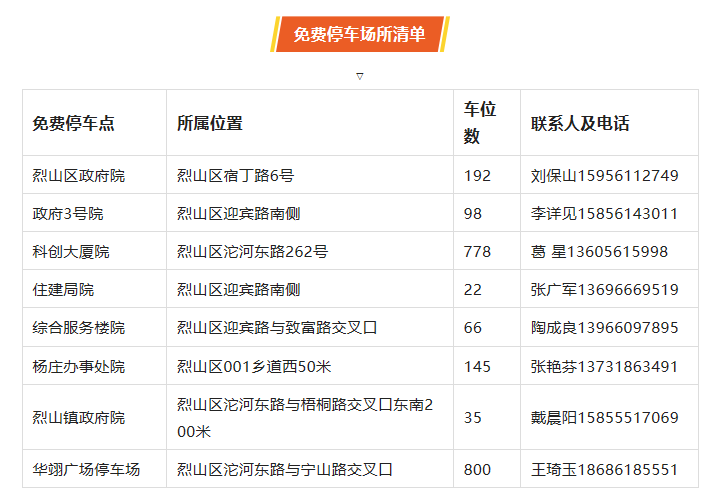Click contact 王琦玉18686185551
Screen dimensions: 722x501
(604, 469)
